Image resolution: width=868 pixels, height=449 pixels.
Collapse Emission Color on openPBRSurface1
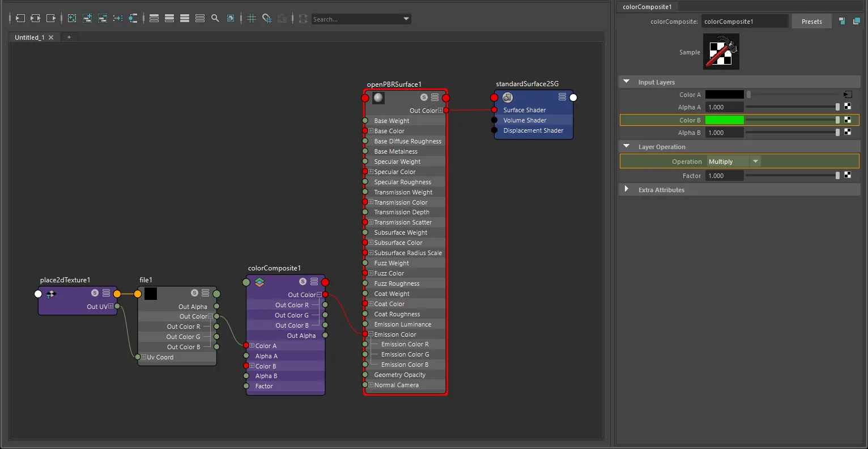click(x=371, y=334)
